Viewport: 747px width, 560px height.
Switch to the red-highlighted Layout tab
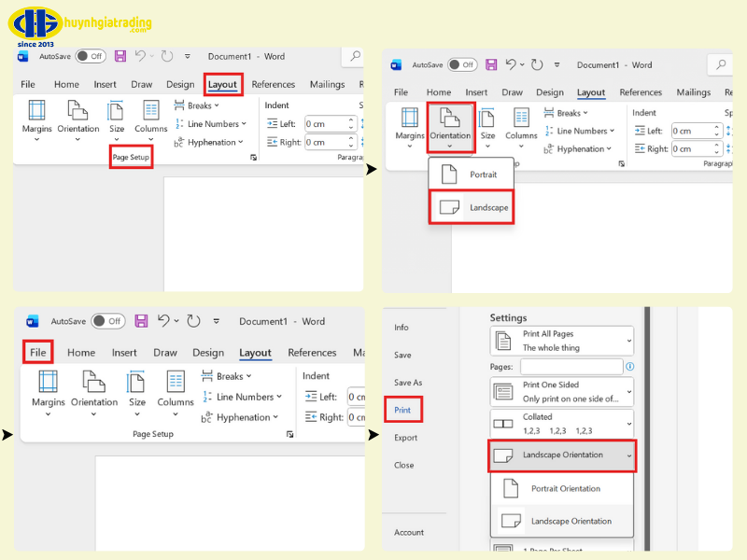tap(222, 85)
